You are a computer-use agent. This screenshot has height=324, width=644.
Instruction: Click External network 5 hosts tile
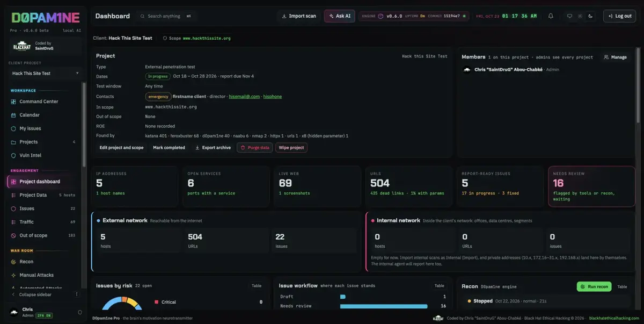click(138, 241)
